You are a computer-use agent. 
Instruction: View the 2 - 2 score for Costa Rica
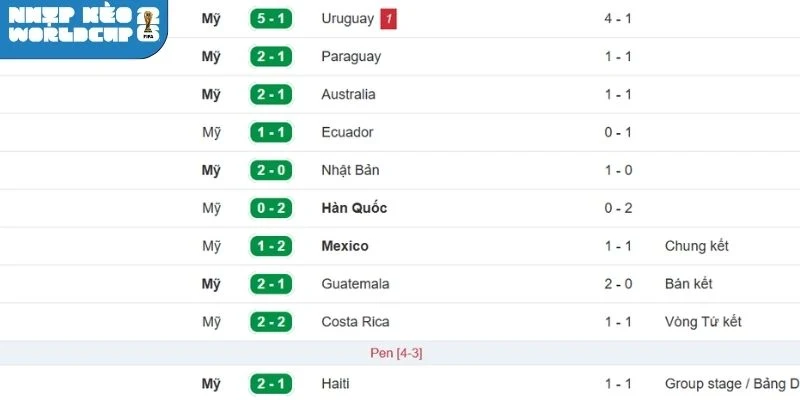[270, 322]
